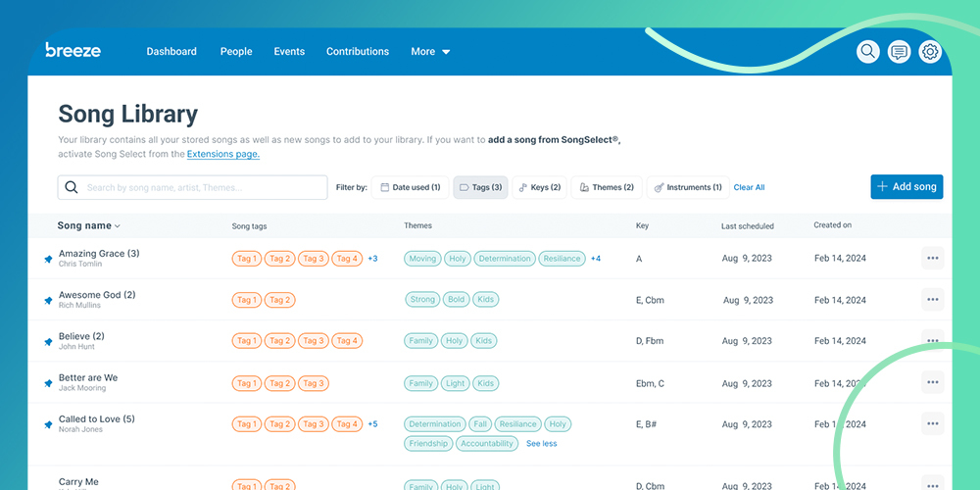Click the Add song button
The width and height of the screenshot is (980, 490).
[906, 186]
